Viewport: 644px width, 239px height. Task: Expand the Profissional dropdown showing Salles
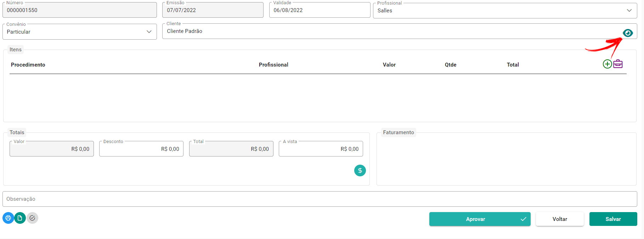pyautogui.click(x=505, y=11)
